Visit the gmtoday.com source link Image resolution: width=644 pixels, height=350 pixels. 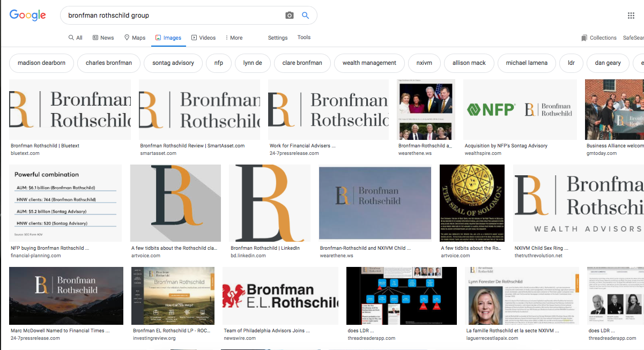tap(602, 153)
